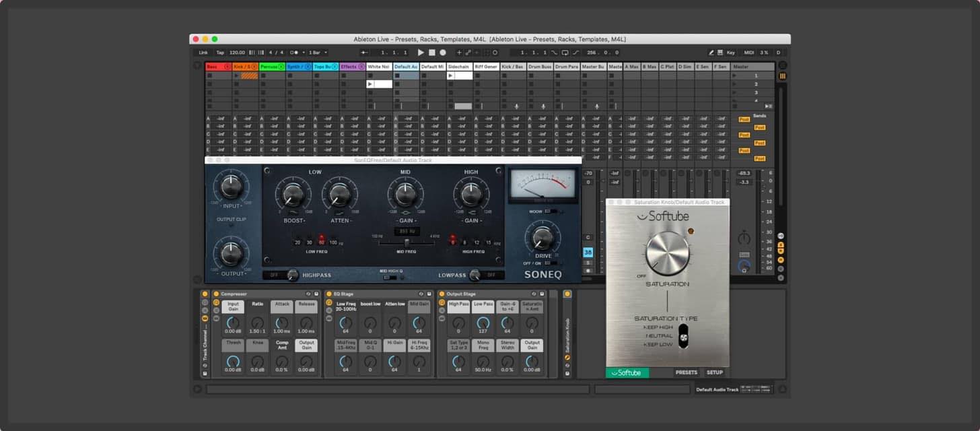Turn the SonEQ OUTPUT knob
The height and width of the screenshot is (431, 980).
231,253
